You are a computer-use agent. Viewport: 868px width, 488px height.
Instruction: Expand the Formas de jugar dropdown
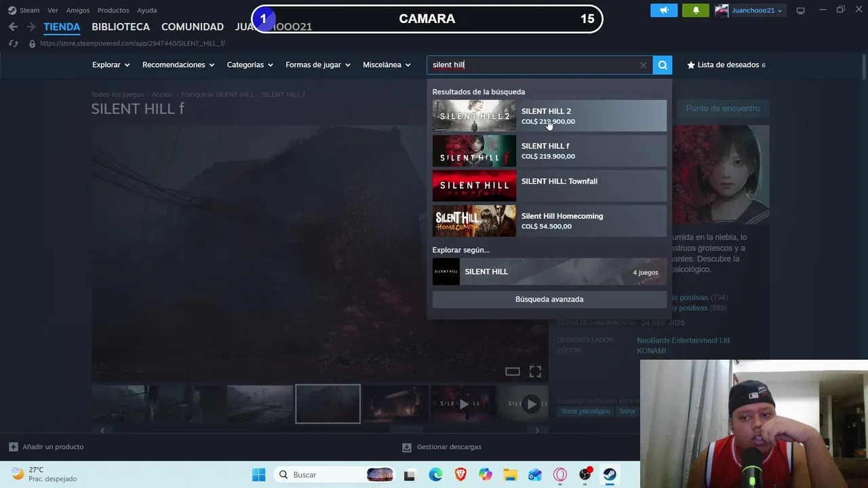click(318, 65)
